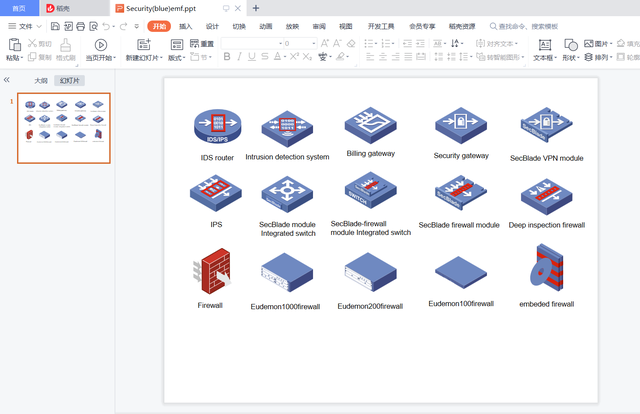The width and height of the screenshot is (640, 414).
Task: Increase font size with the A+ icon
Action: click(325, 43)
